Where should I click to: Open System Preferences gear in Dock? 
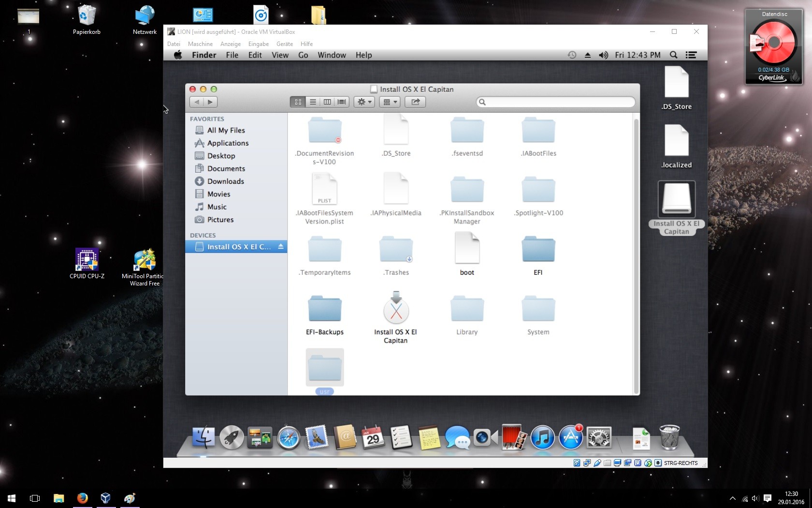(599, 438)
